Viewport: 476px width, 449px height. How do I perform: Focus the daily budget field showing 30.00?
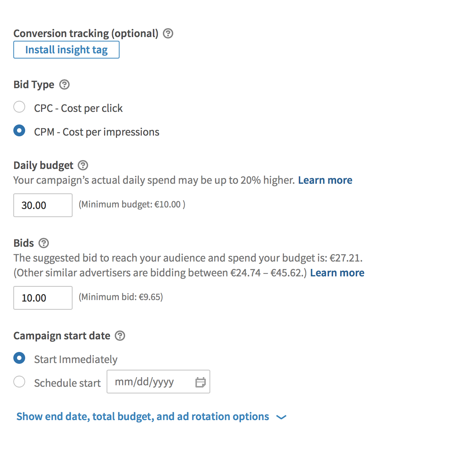43,205
